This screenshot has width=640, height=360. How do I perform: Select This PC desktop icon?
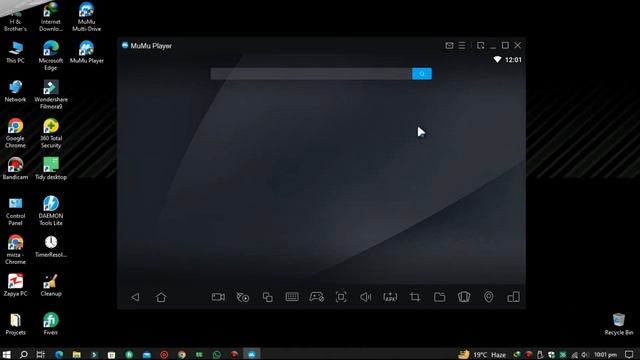click(x=15, y=52)
